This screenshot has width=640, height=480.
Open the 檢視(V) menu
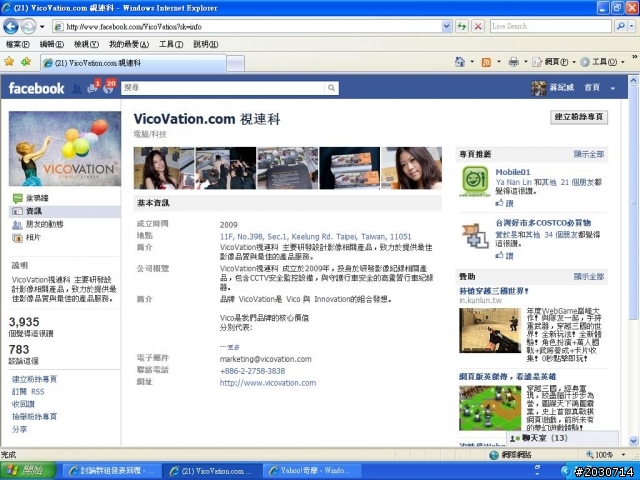[86, 44]
